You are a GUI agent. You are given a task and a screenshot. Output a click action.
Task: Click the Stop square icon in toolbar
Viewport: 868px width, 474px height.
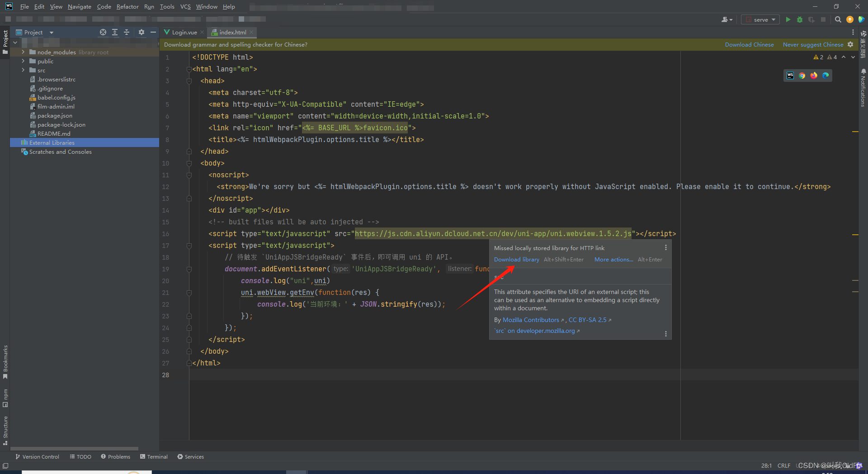coord(823,19)
